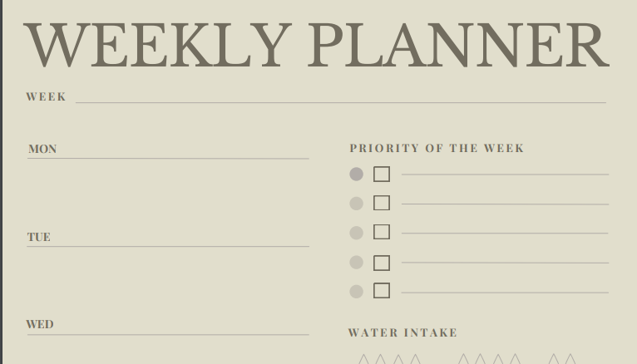Select the fifth priority circle bullet
Viewport: 637px width, 364px height.
(357, 292)
